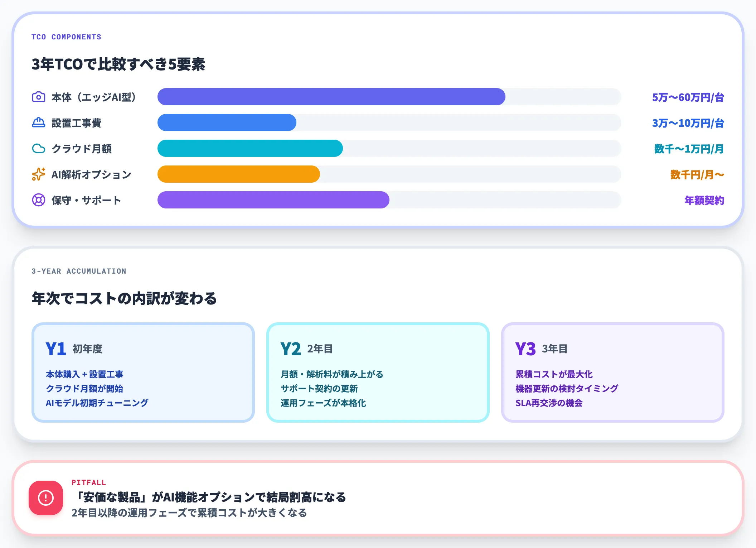The height and width of the screenshot is (548, 756).
Task: Click the 本体購入＋設置工事 line
Action: tap(84, 374)
